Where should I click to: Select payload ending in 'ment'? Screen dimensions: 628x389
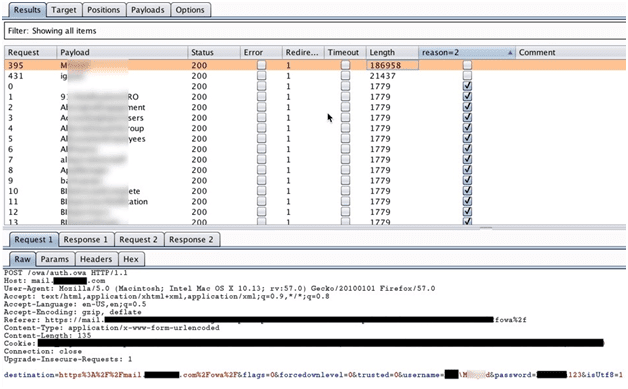103,107
